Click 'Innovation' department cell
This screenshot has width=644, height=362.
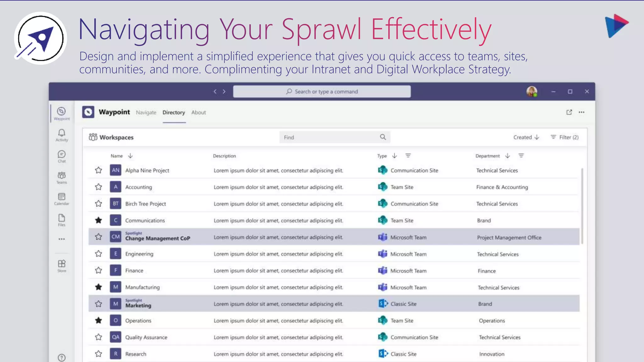point(491,354)
